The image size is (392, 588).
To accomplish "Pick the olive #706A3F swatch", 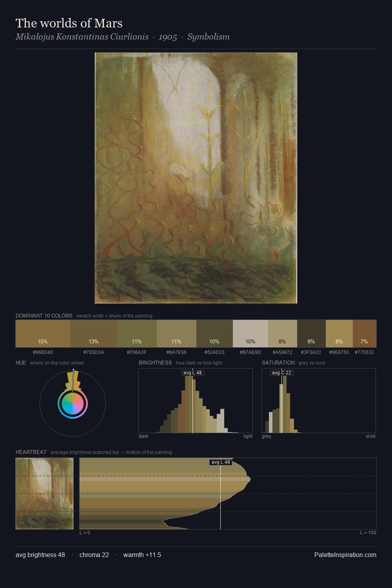I will point(137,334).
